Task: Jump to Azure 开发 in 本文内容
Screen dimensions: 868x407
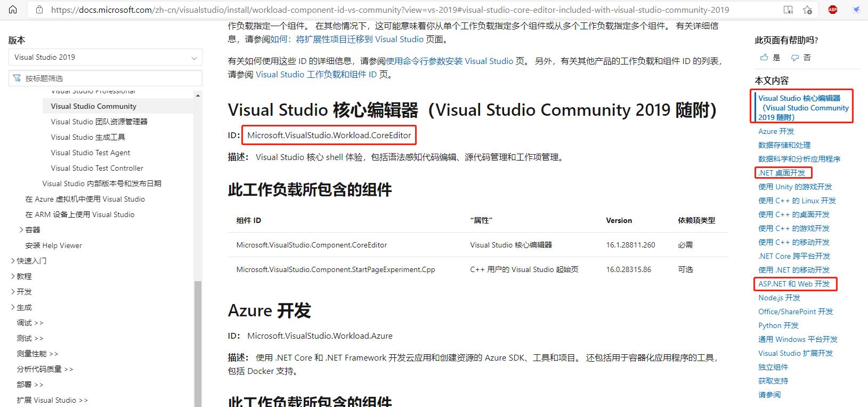Action: click(x=776, y=131)
